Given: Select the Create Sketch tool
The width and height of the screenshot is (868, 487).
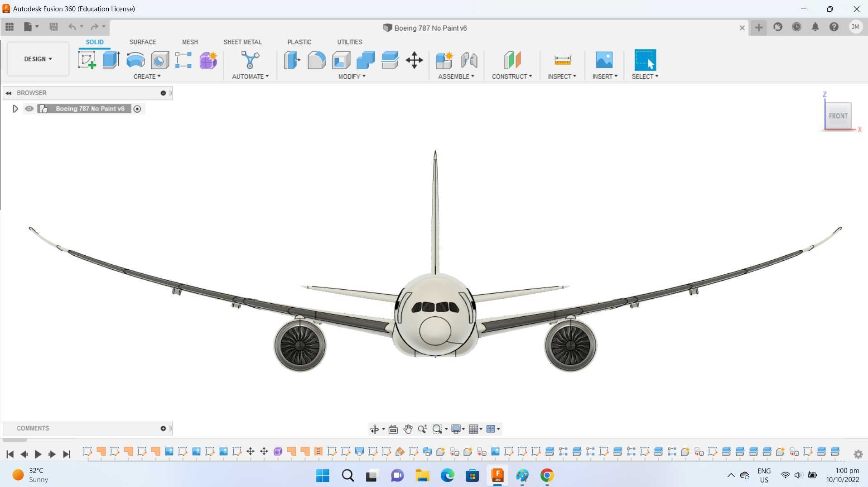Looking at the screenshot, I should click(x=87, y=60).
